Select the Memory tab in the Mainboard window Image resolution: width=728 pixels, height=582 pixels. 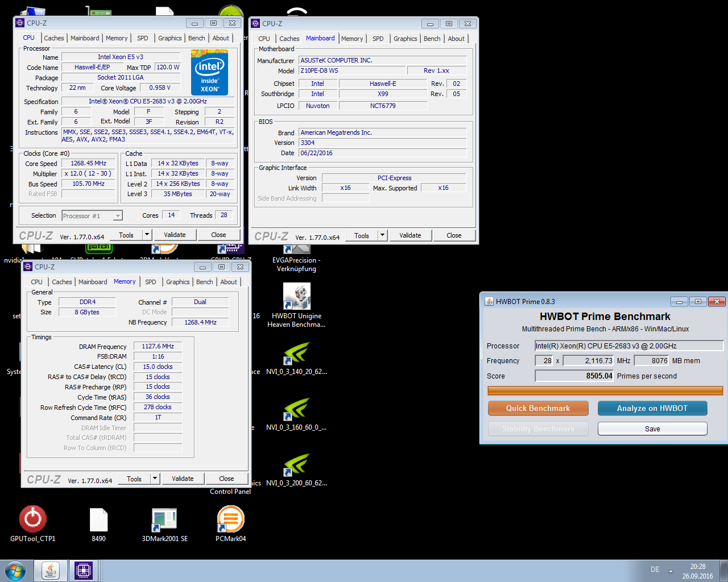[x=352, y=39]
